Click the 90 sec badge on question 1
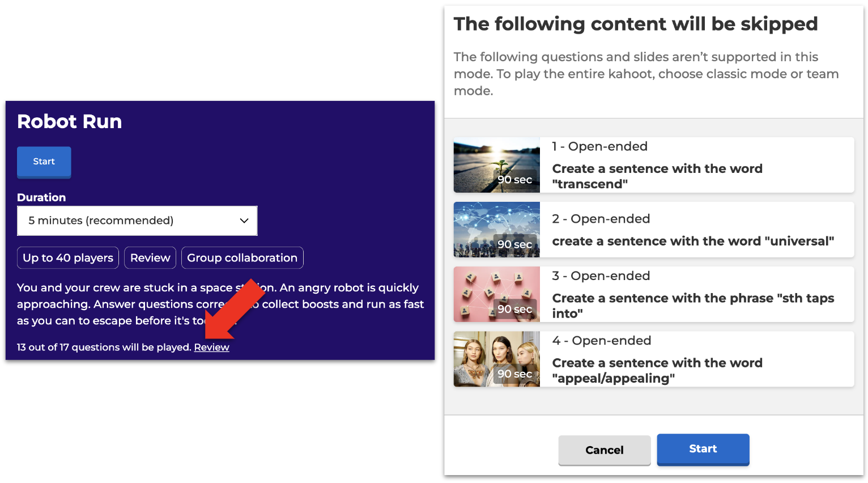The width and height of the screenshot is (868, 483). click(x=514, y=180)
